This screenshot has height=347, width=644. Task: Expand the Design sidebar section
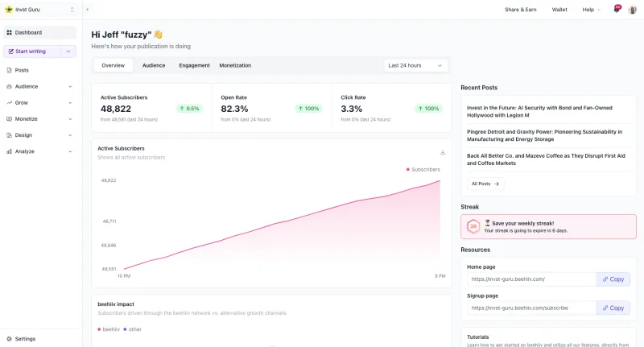(39, 135)
